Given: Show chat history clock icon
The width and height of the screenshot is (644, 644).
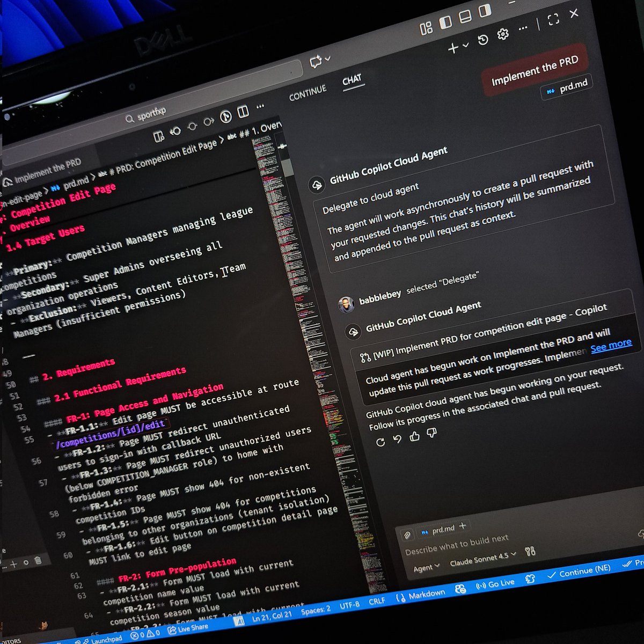Looking at the screenshot, I should [482, 40].
